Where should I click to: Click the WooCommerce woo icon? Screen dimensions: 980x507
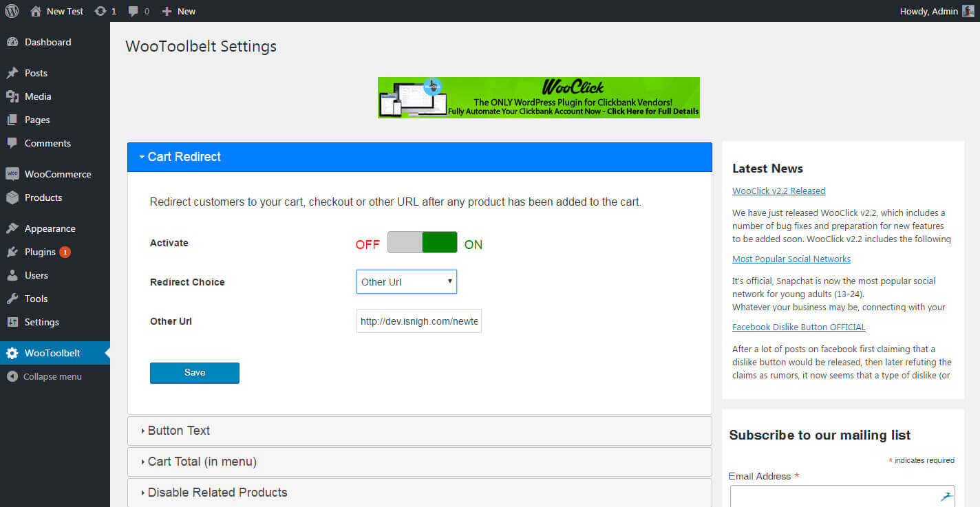tap(12, 174)
